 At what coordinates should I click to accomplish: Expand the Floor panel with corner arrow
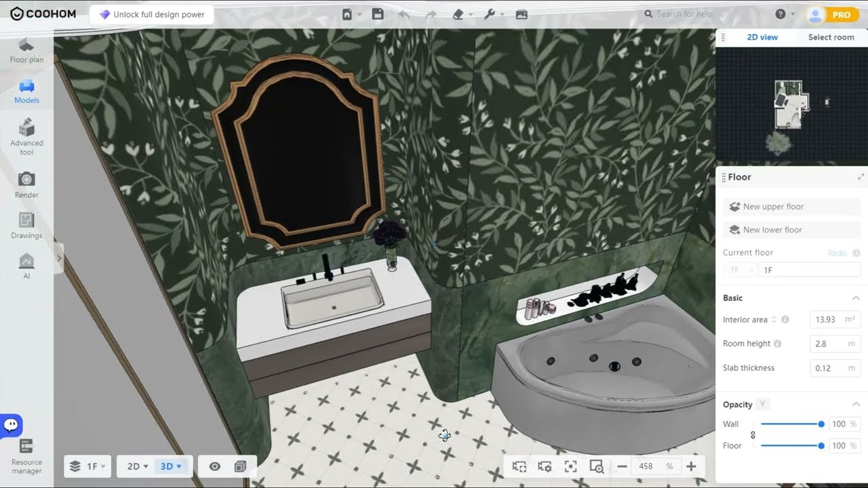(861, 177)
